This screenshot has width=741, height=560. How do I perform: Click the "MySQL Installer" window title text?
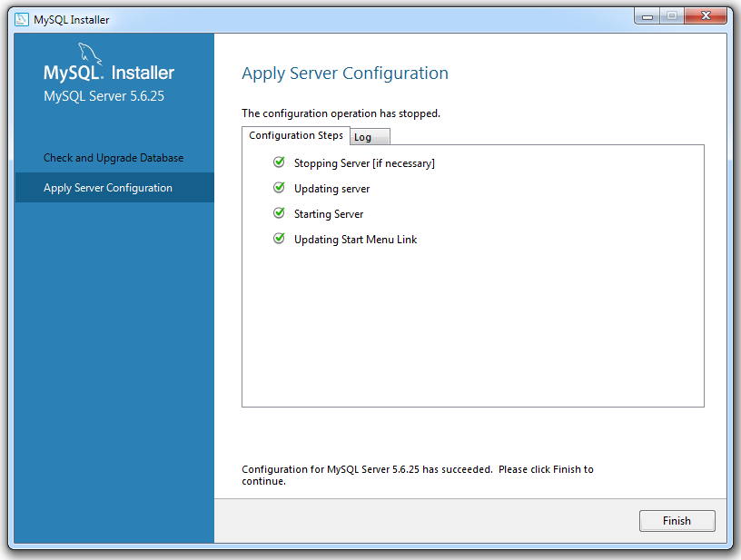72,20
